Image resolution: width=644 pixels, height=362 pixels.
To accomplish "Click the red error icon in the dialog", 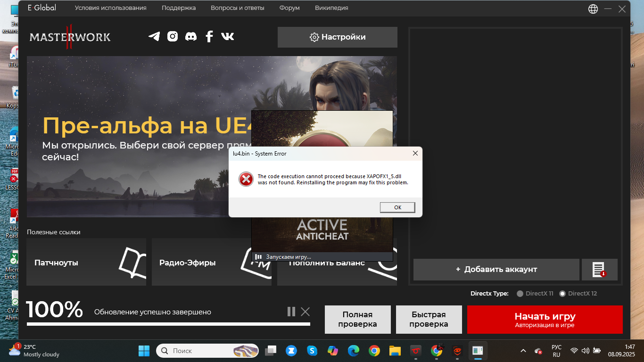I will point(246,179).
